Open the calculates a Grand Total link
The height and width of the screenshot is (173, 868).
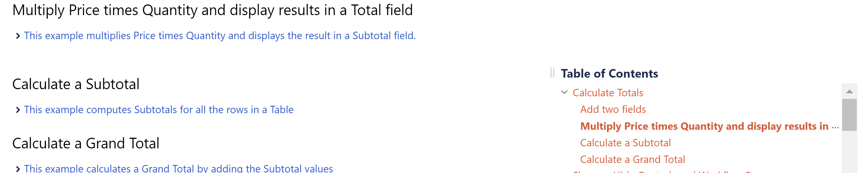tap(179, 168)
